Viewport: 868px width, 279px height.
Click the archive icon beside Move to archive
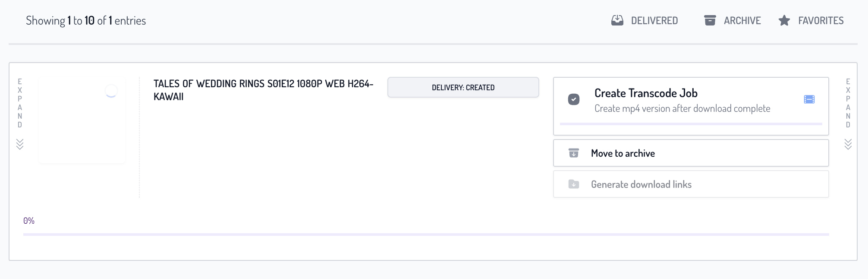[573, 153]
